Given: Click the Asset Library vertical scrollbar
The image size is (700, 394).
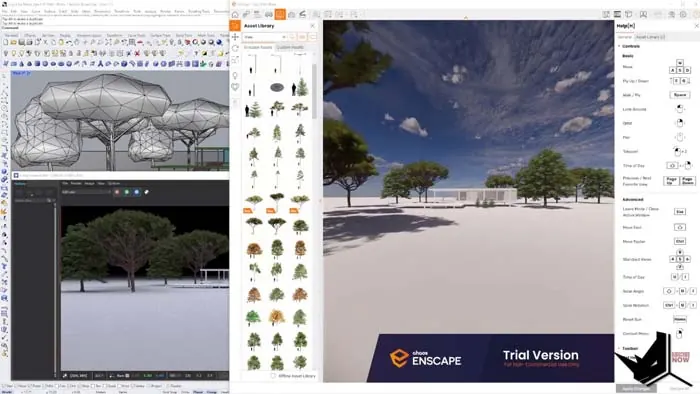Looking at the screenshot, I should (x=314, y=91).
